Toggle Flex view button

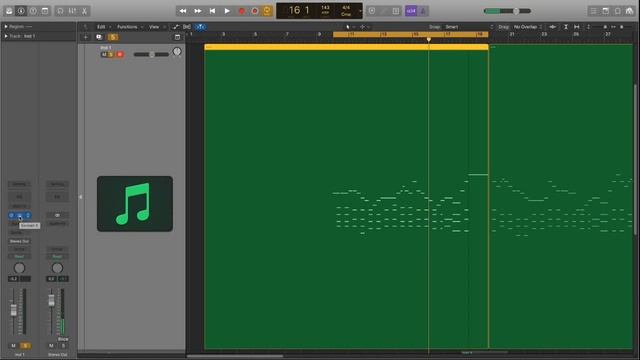(x=187, y=27)
